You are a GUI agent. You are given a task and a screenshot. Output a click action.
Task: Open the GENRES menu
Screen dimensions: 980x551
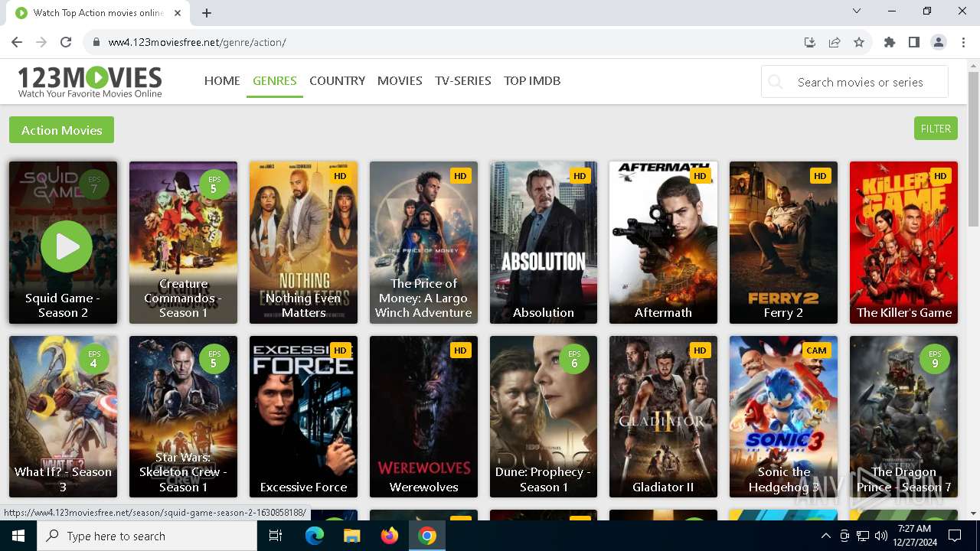coord(275,80)
